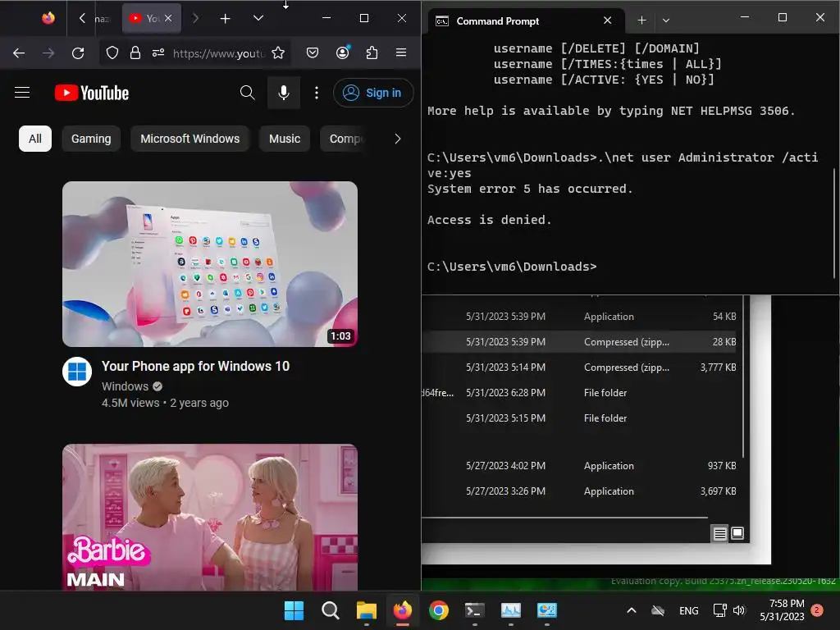
Task: Open the terminal new tab profile dropdown
Action: coord(666,21)
